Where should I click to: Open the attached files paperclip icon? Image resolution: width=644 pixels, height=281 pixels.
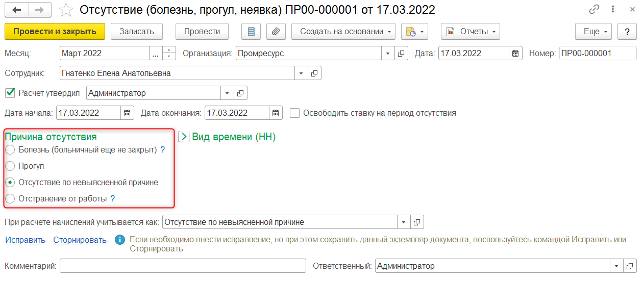click(276, 32)
